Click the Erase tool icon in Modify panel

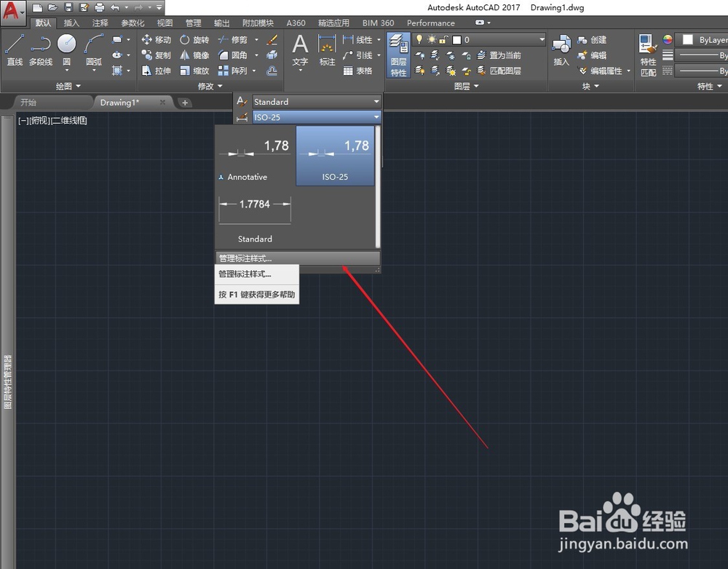point(272,40)
